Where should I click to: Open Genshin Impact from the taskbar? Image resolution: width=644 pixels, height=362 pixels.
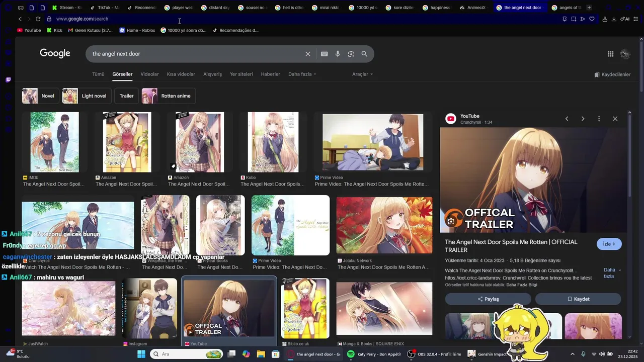tap(487, 354)
